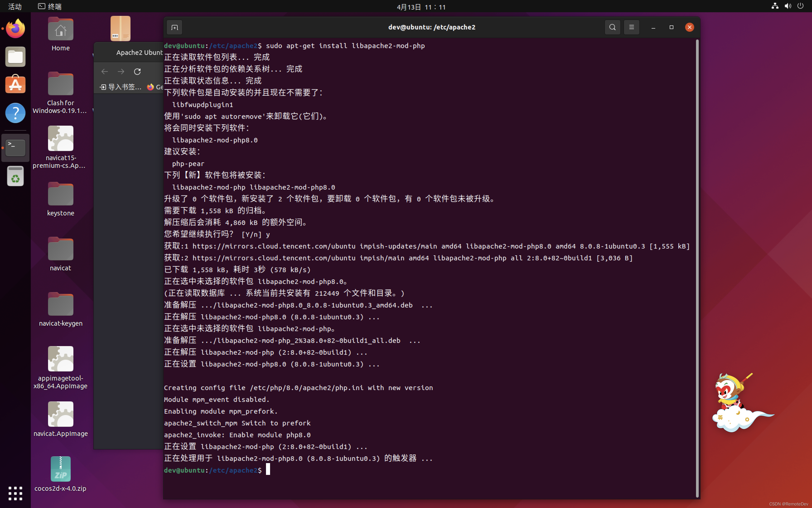
Task: Open network status indicator in top bar
Action: pyautogui.click(x=775, y=6)
